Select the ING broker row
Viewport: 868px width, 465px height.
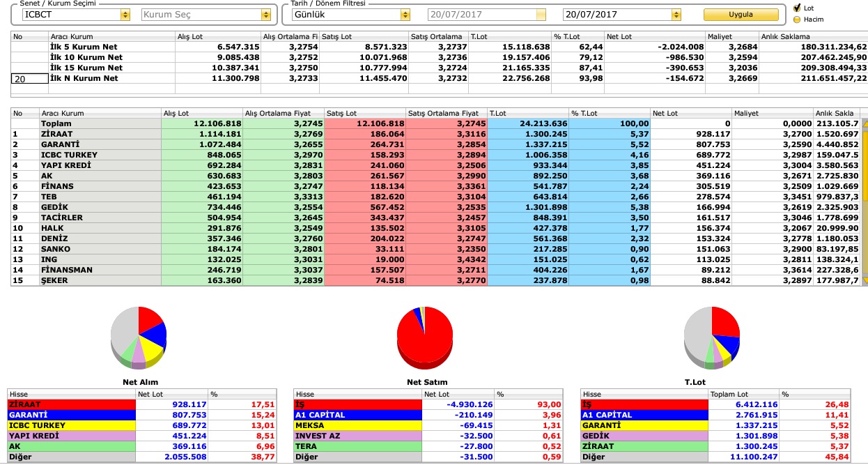click(x=435, y=259)
